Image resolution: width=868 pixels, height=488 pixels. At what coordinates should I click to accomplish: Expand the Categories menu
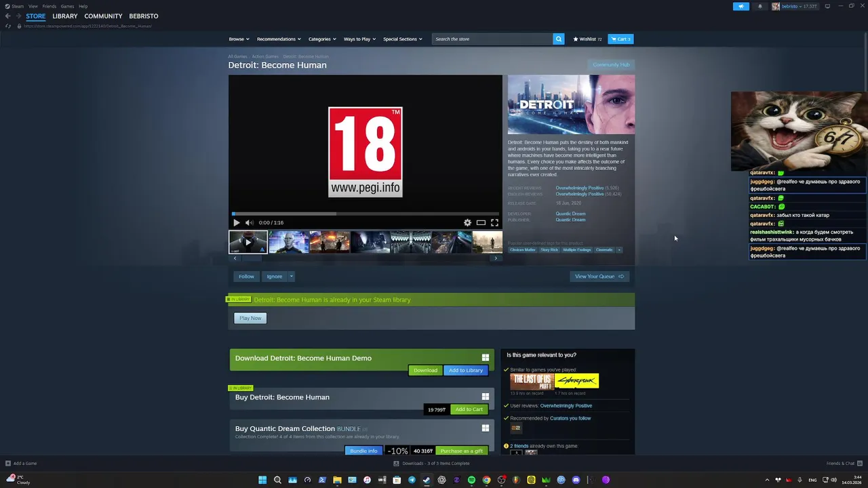pyautogui.click(x=322, y=39)
